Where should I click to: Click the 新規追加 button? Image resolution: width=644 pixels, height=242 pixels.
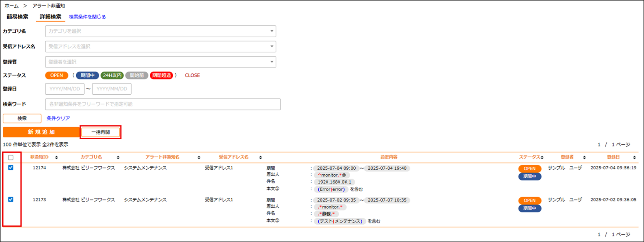(x=41, y=132)
